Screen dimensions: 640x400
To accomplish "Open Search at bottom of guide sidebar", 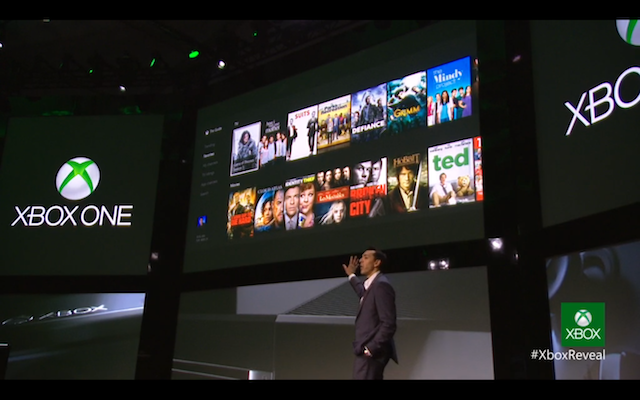I will (x=204, y=194).
